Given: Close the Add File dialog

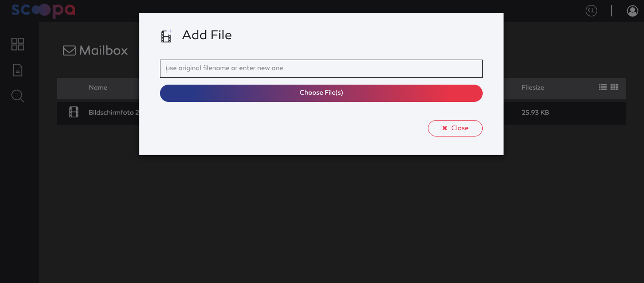Looking at the screenshot, I should pyautogui.click(x=455, y=128).
